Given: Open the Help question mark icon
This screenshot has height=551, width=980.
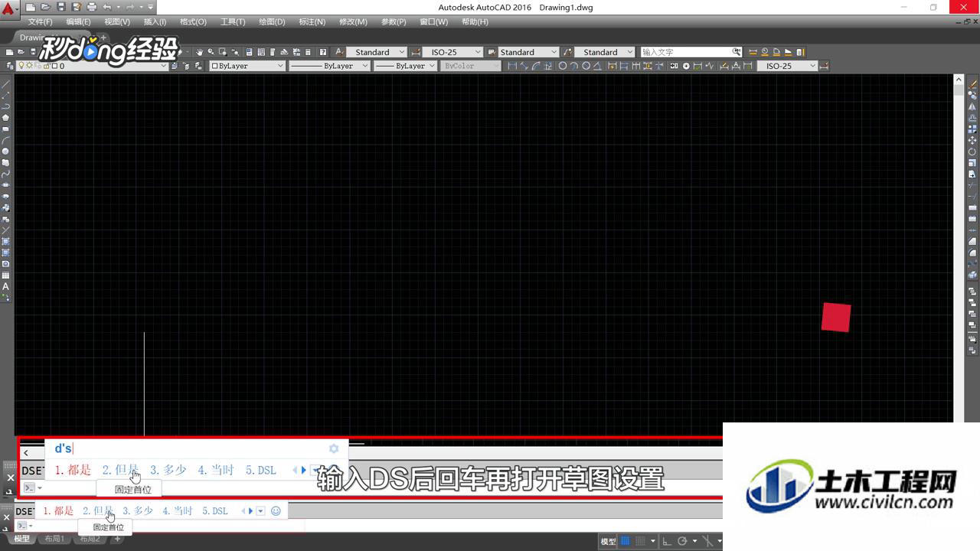Looking at the screenshot, I should click(323, 52).
